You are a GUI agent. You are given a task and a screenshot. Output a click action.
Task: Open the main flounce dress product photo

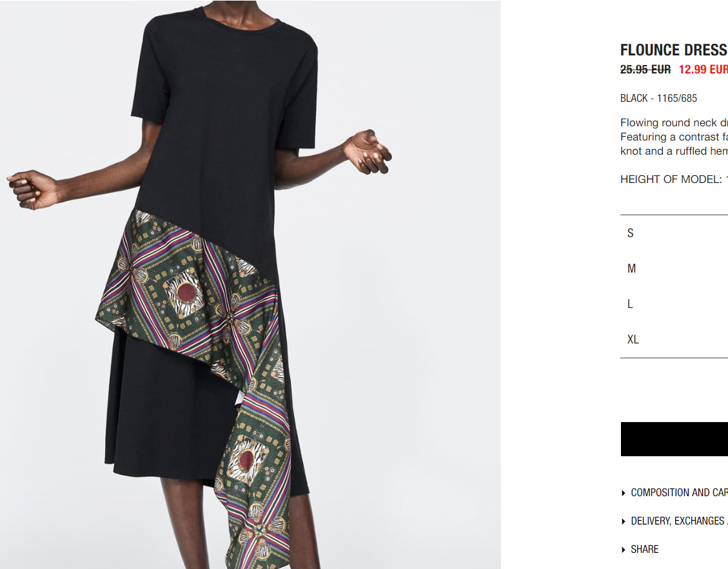(x=250, y=285)
